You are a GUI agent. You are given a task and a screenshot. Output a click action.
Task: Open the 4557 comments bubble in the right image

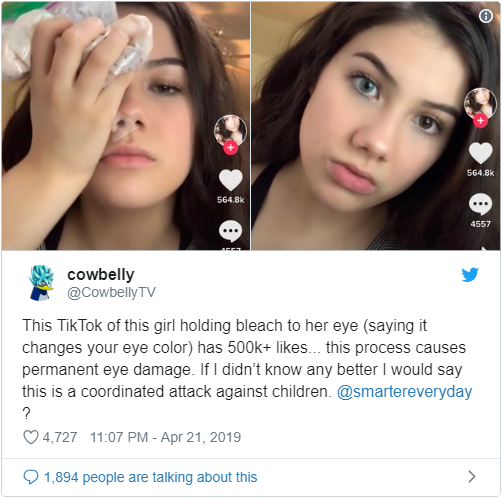[480, 204]
